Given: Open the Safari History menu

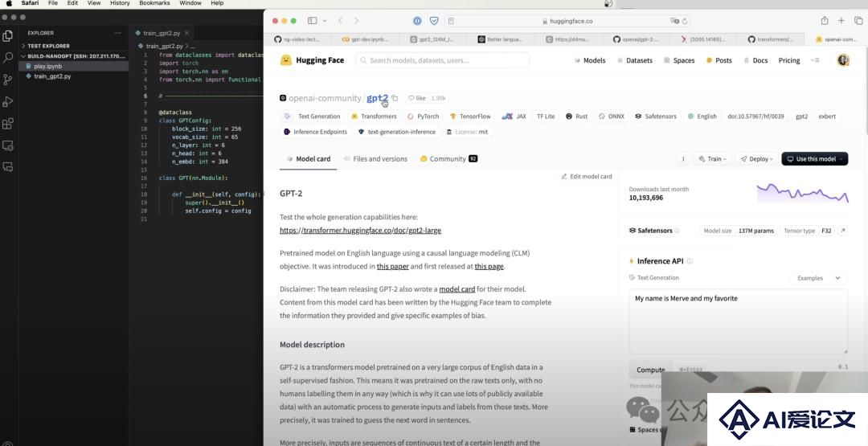Looking at the screenshot, I should click(x=120, y=3).
